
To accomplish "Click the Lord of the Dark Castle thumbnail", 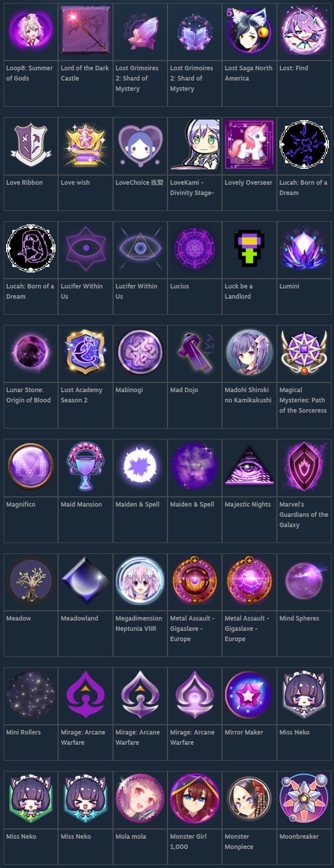I will (85, 30).
